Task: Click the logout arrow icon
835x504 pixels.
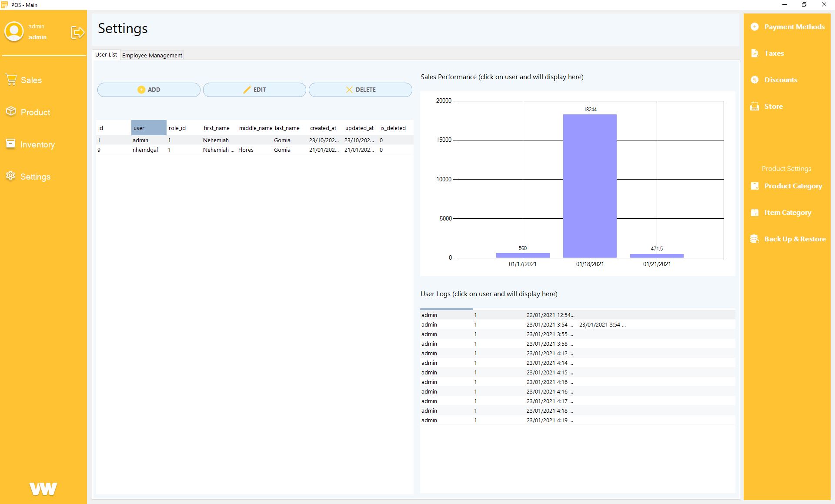Action: tap(77, 32)
